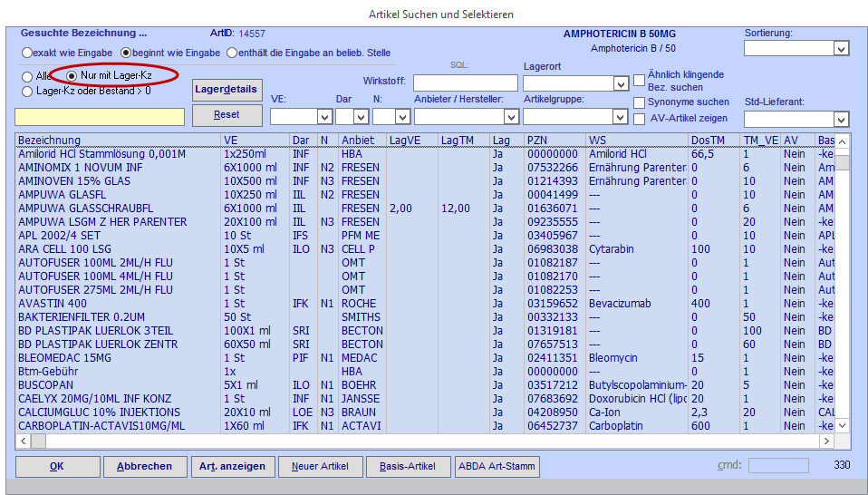Open the Dar dropdown list
This screenshot has height=495, width=868.
point(361,117)
